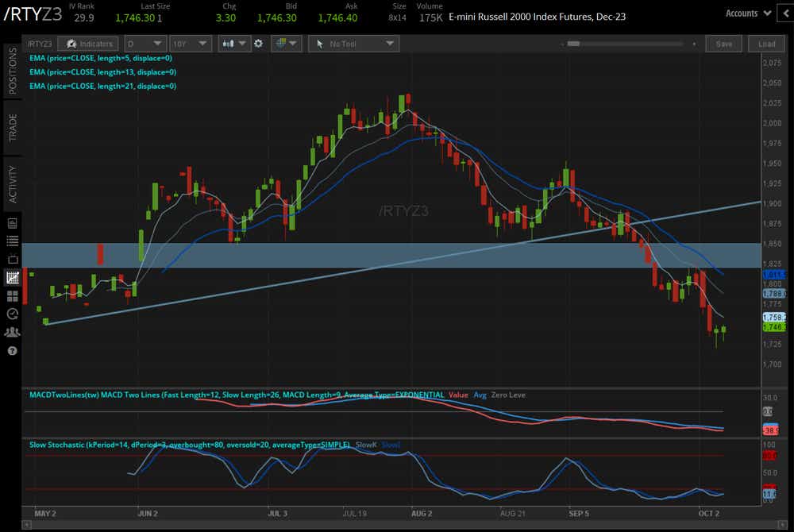Click the 8x14 size value
This screenshot has height=532, width=794.
click(398, 17)
